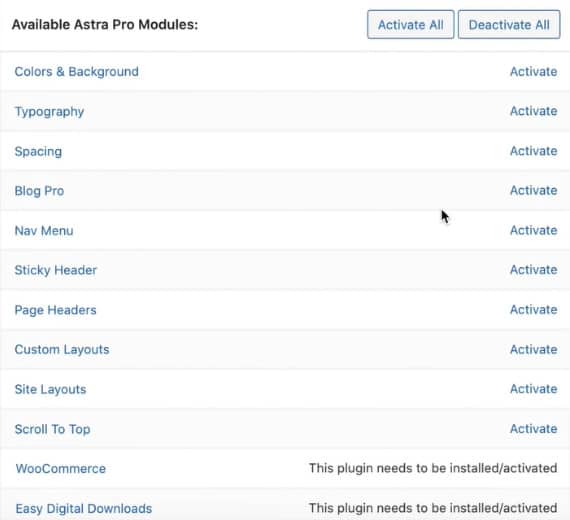
Task: Activate the Site Layouts module
Action: pyautogui.click(x=533, y=389)
